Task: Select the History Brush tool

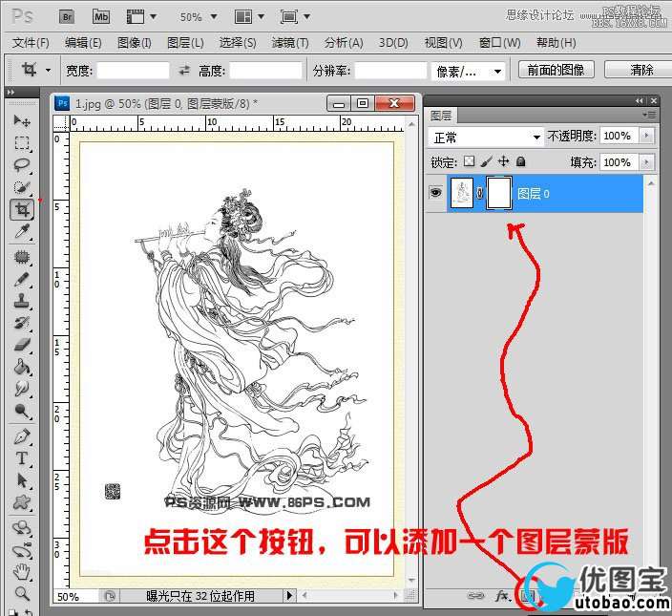Action: pos(22,323)
